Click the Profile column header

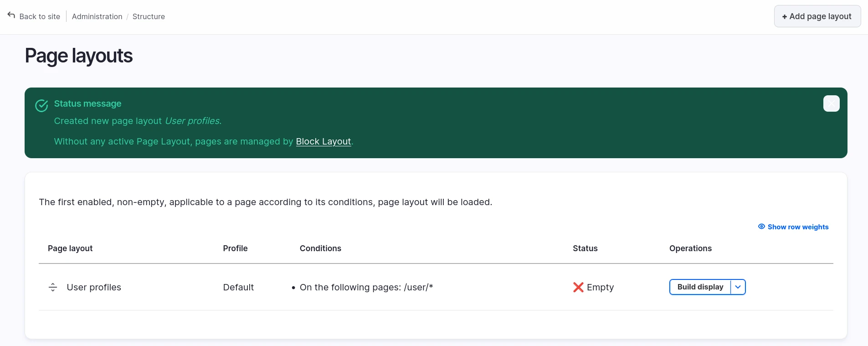pyautogui.click(x=235, y=248)
